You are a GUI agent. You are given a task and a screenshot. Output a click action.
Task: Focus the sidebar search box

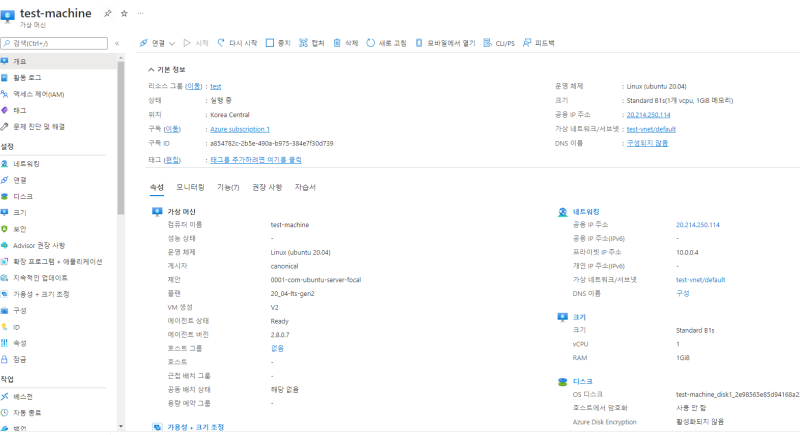(x=54, y=43)
